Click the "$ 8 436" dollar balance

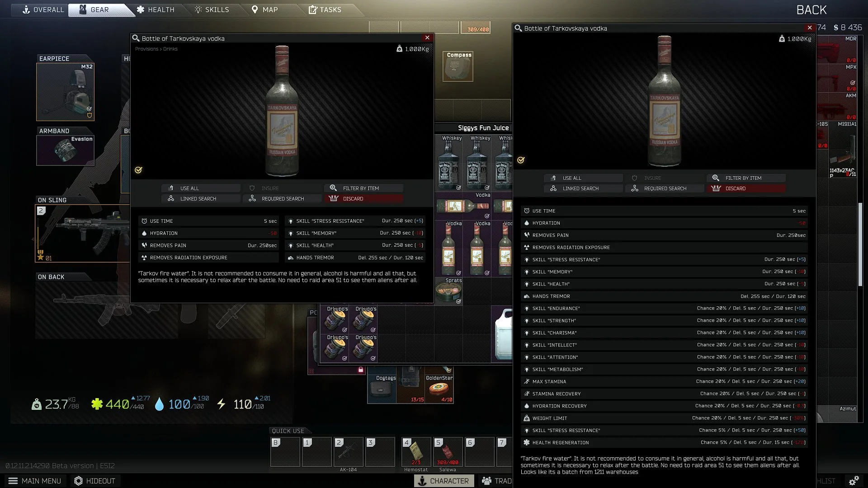point(848,28)
